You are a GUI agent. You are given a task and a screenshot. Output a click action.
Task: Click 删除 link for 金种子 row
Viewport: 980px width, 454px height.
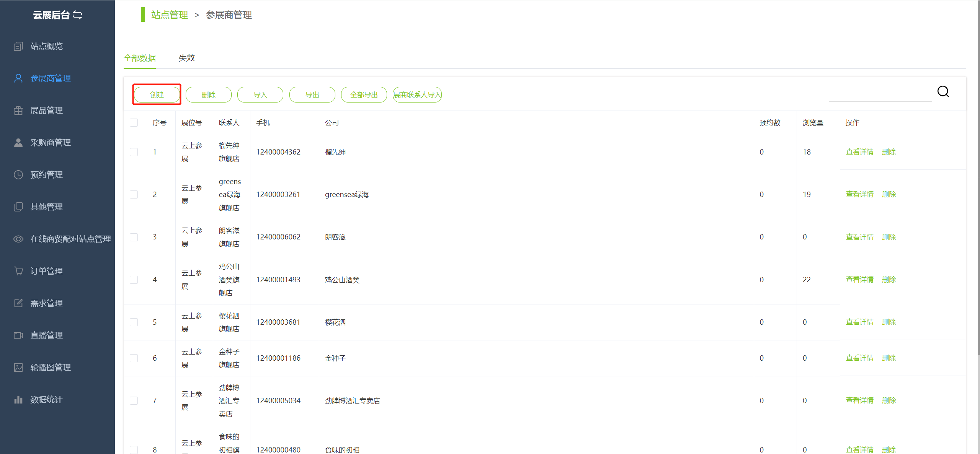(x=889, y=358)
